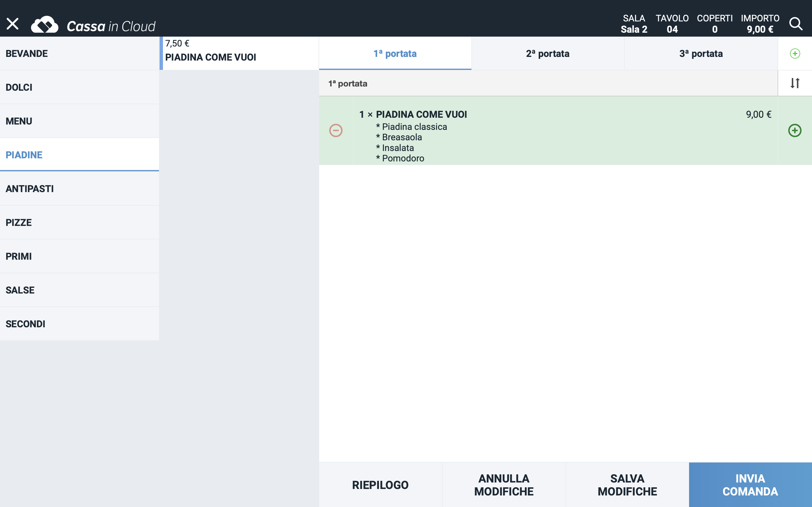Increase Piadina quantity with plus icon
The image size is (812, 507).
pos(795,130)
